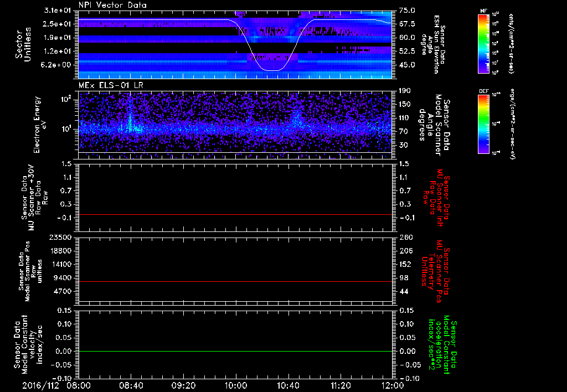Click the 'ergs/(cm**2-sr-sec-eV)' units label
The width and height of the screenshot is (567, 392).
[x=511, y=123]
